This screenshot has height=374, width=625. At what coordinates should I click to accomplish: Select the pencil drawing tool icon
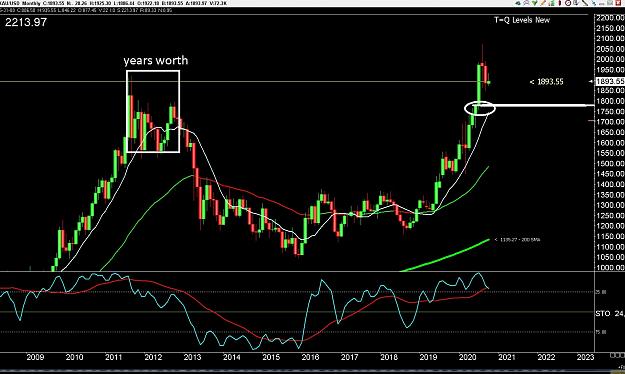click(543, 2)
